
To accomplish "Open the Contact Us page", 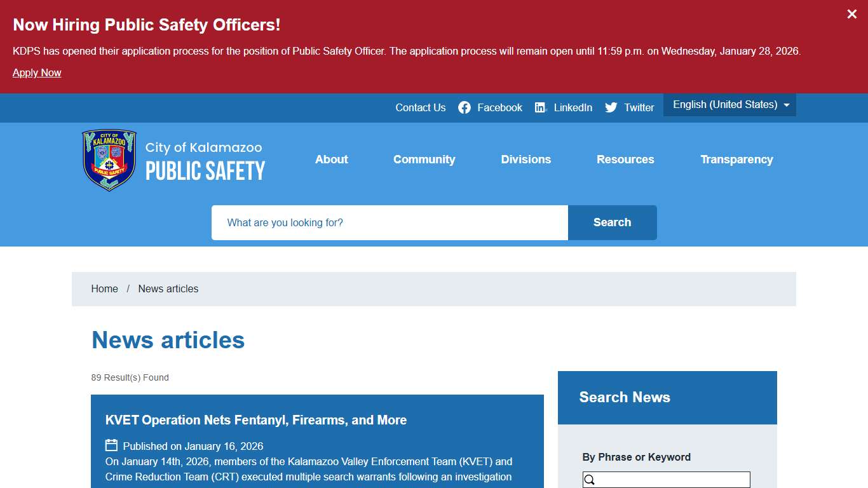I will click(x=420, y=107).
